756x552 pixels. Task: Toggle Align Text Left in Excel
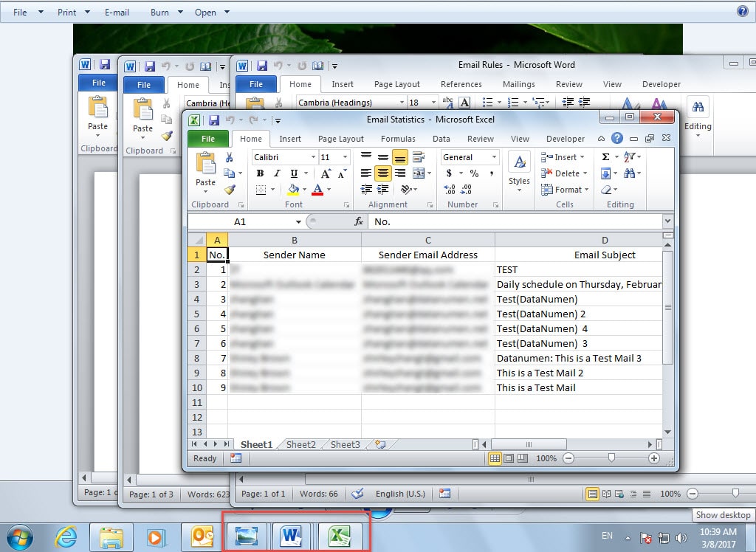pyautogui.click(x=366, y=173)
